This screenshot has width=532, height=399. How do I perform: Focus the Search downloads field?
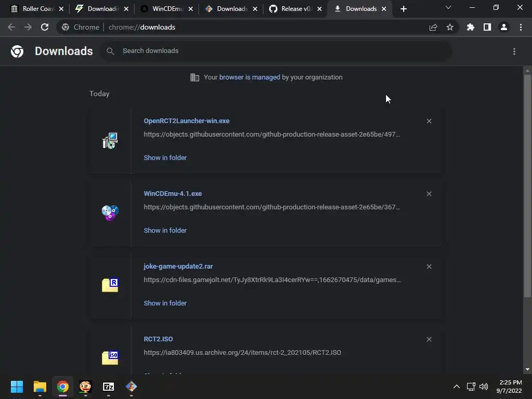pos(275,51)
